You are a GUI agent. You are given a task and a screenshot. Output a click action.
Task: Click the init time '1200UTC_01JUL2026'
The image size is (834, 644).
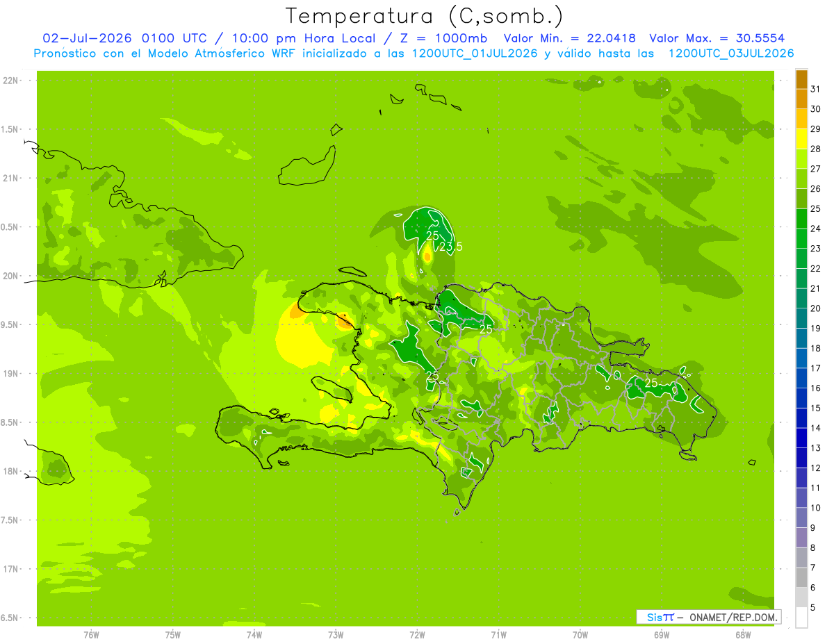click(476, 53)
